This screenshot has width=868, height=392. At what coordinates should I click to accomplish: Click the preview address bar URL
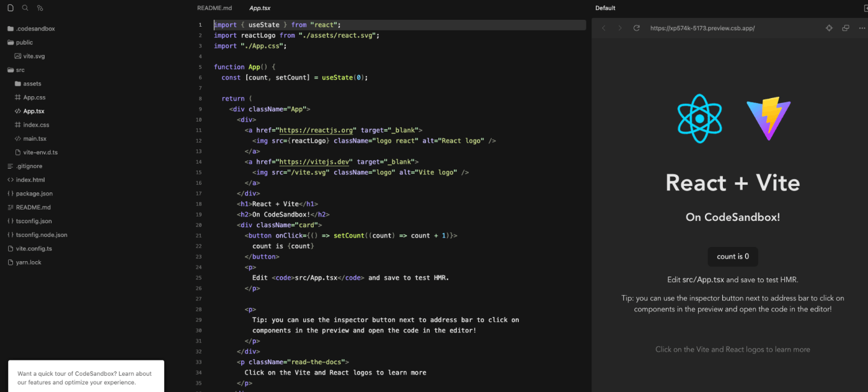pos(701,28)
